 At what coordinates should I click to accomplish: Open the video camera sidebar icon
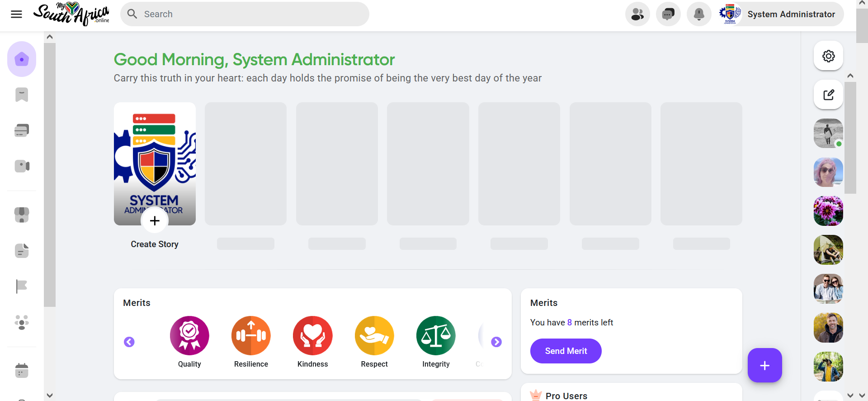22,166
